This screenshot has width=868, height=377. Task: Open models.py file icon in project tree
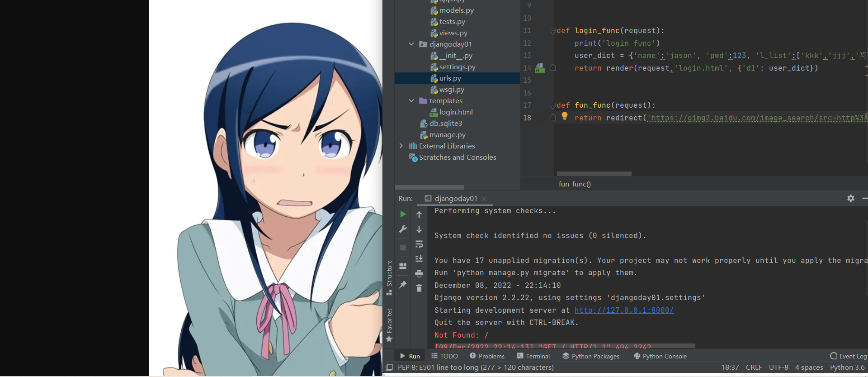point(434,10)
